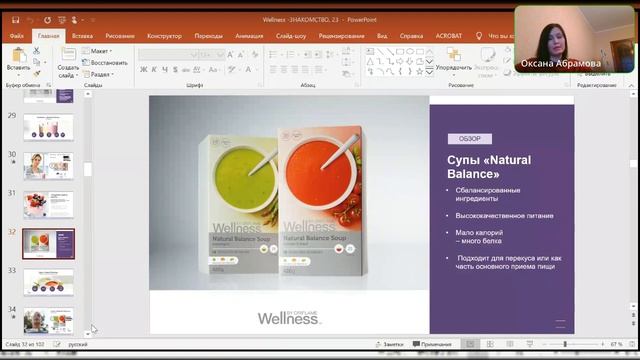Clear all formatting icon in the font group
This screenshot has height=360, width=640.
click(255, 54)
